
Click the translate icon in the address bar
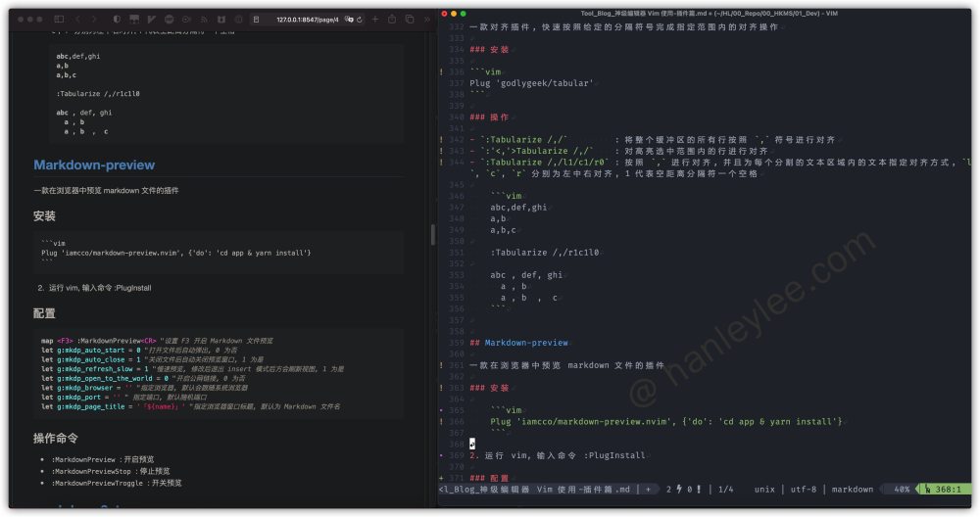point(350,20)
